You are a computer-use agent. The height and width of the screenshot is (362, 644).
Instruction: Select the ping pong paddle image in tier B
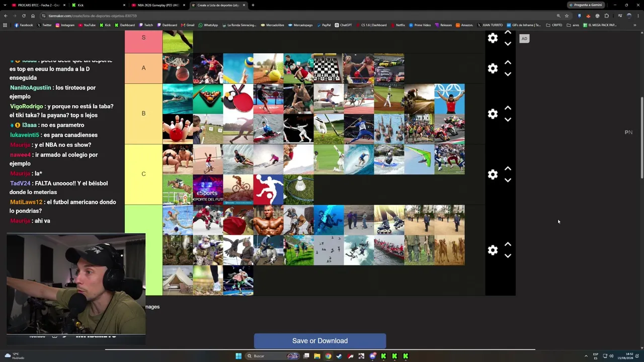point(238,99)
